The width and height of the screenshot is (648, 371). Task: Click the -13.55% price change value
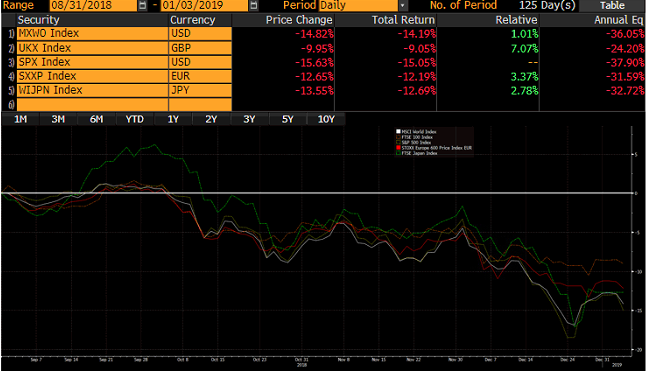coord(314,90)
